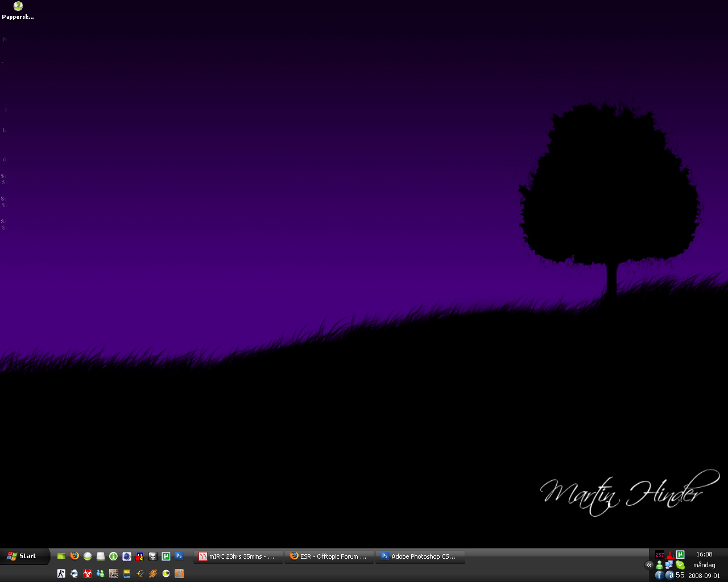Click the Alienware head icon in Quick Launch
Image resolution: width=728 pixels, height=582 pixels.
tap(153, 556)
